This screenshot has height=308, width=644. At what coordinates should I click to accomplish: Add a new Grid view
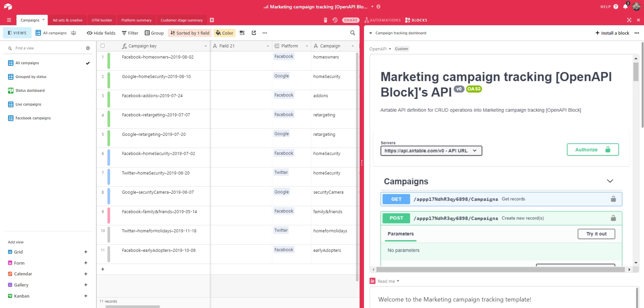[x=86, y=252]
